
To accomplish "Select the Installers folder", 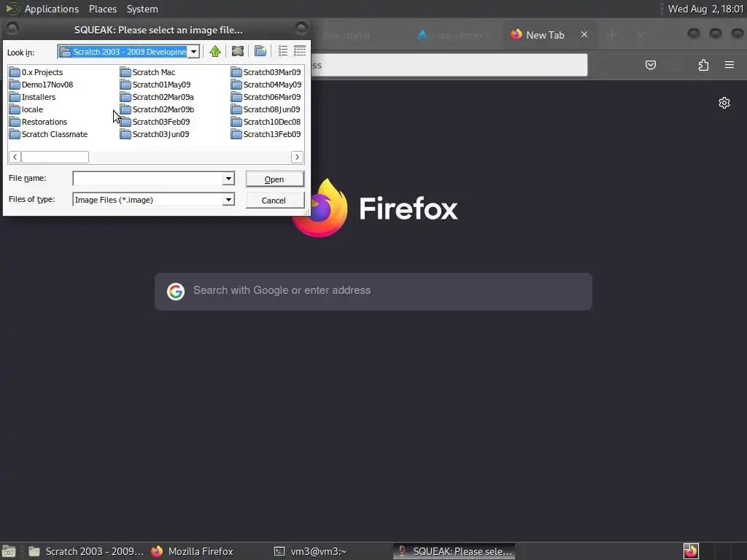I will tap(32, 97).
